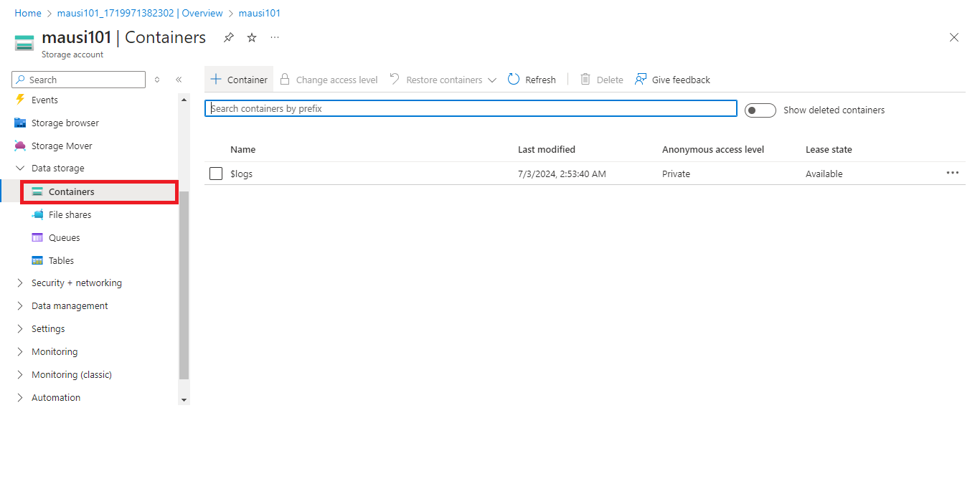Click Give feedback
980x479 pixels.
pyautogui.click(x=672, y=80)
